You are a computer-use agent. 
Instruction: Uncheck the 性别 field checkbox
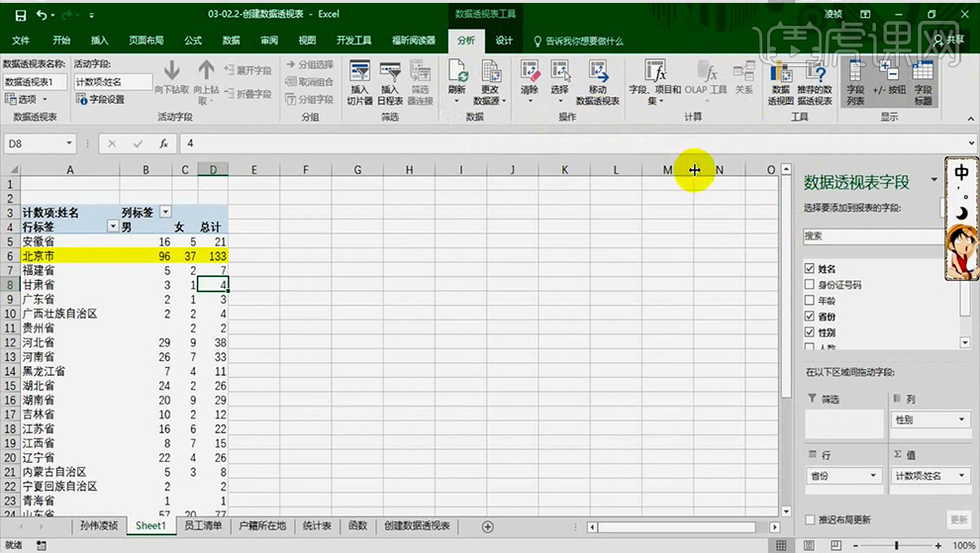(810, 331)
